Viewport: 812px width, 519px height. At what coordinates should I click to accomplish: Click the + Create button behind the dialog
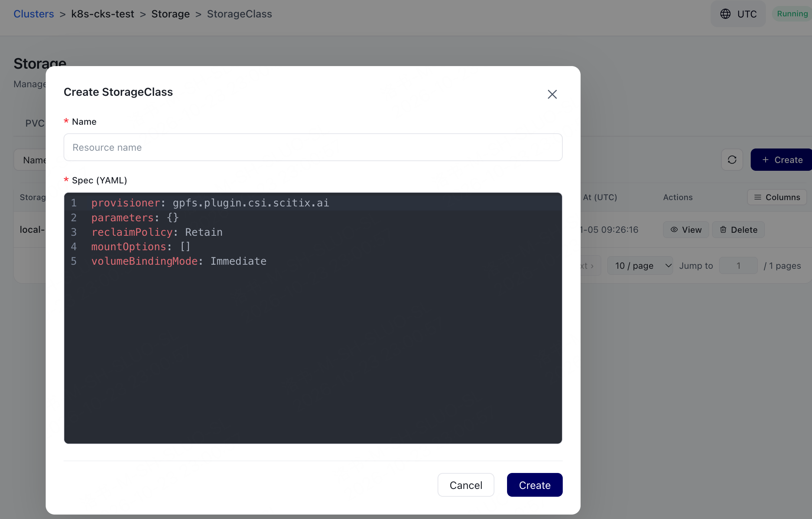click(x=782, y=160)
